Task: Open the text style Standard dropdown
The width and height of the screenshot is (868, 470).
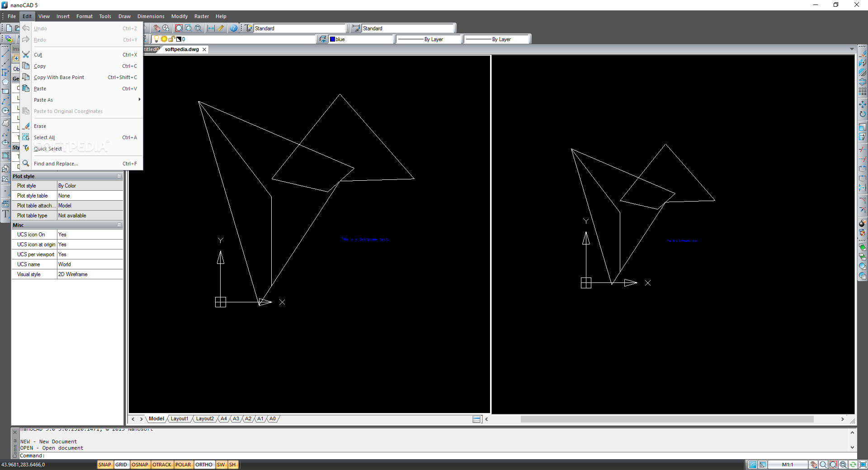Action: (x=300, y=28)
